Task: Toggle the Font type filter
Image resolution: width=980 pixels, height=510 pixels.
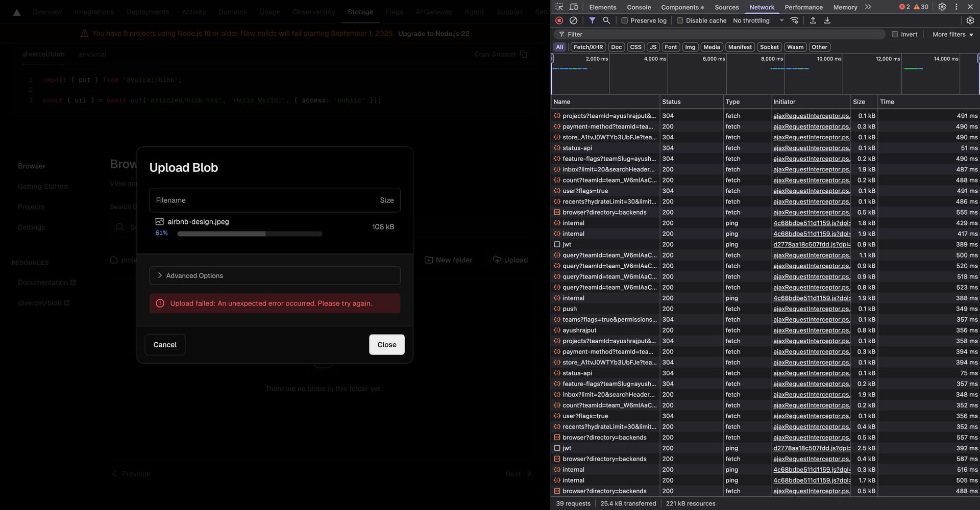Action: tap(671, 47)
